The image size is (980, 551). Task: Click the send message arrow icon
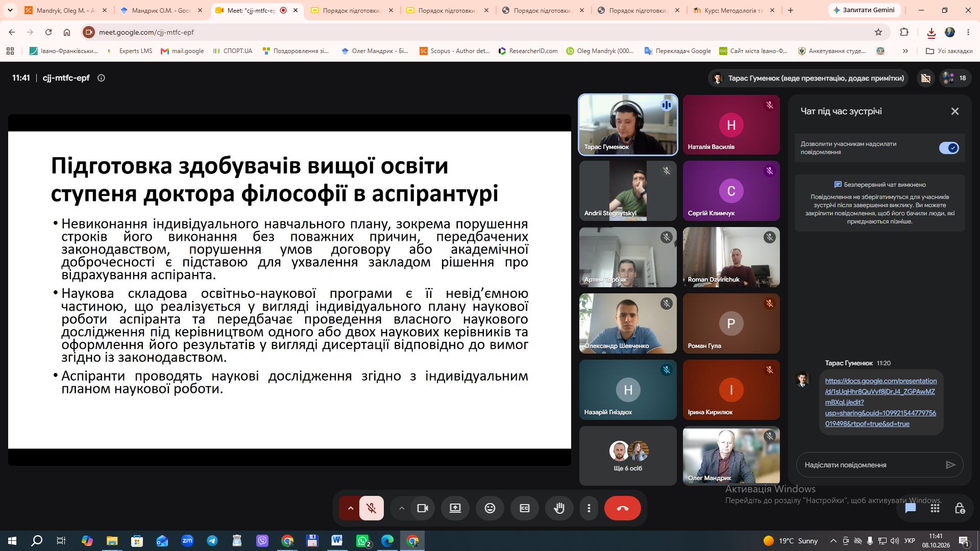tap(950, 465)
